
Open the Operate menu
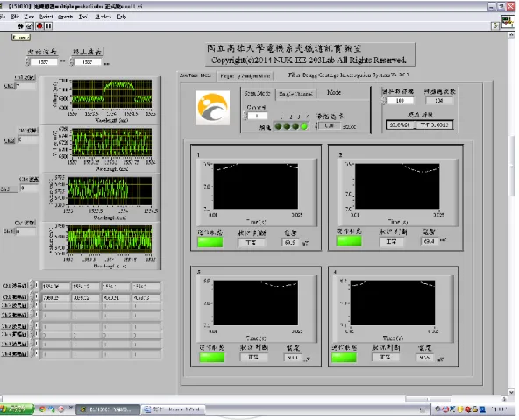[65, 17]
